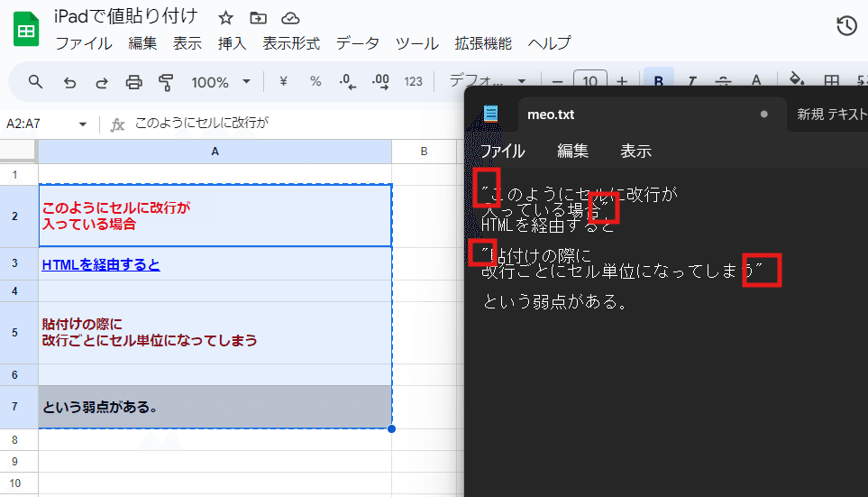Select cell A2 with red text

(215, 216)
